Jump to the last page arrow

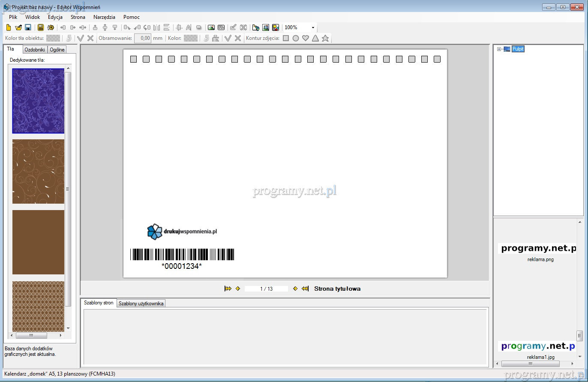click(x=305, y=289)
